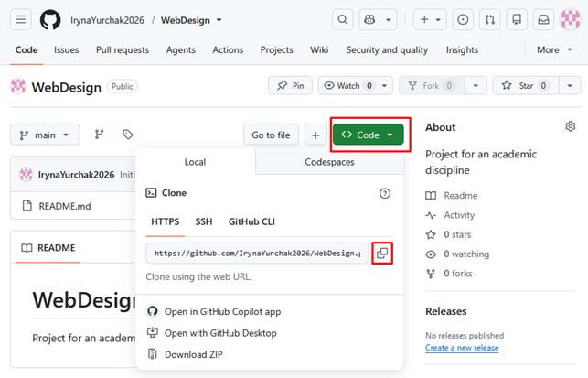
Task: Select the GitHub CLI clone option
Action: tap(251, 221)
